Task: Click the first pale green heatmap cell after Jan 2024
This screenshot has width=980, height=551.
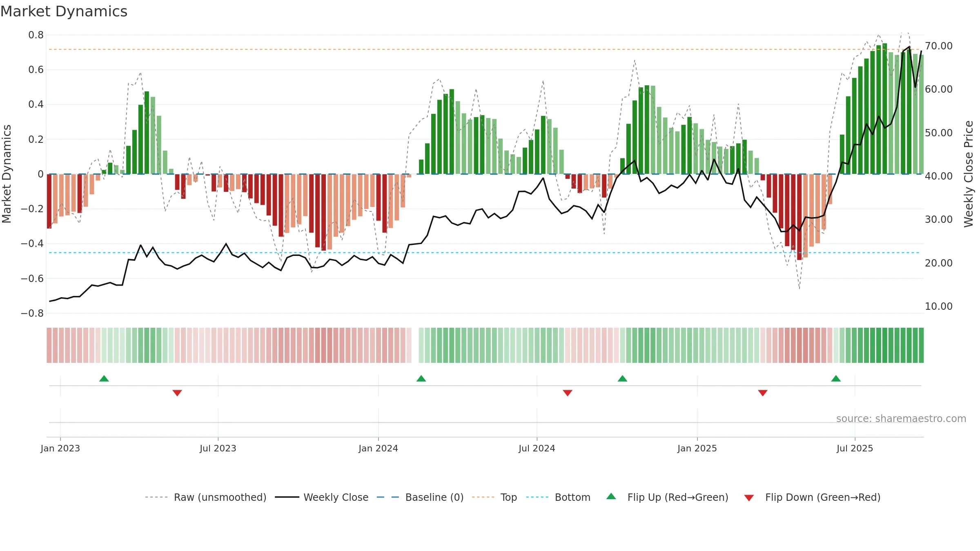Action: click(x=421, y=345)
